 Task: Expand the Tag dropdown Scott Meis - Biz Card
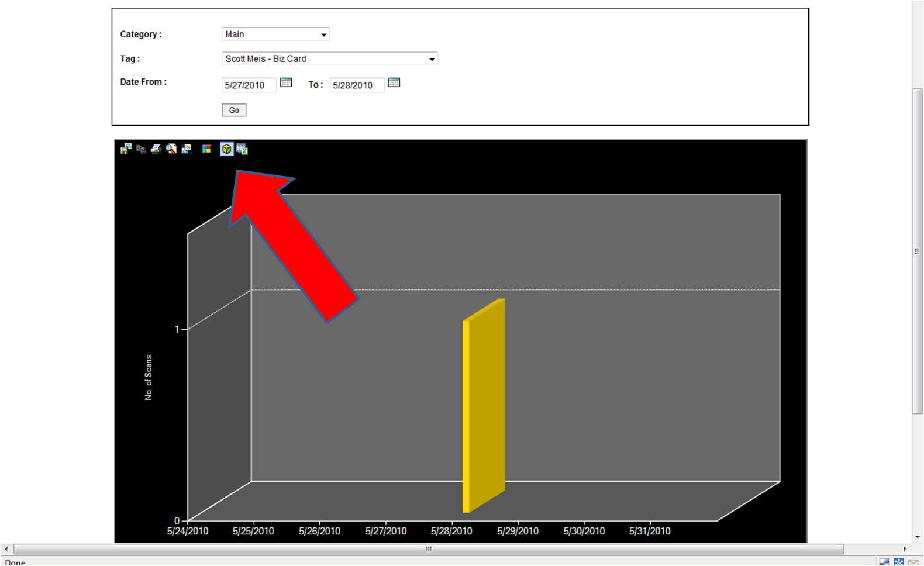330,59
